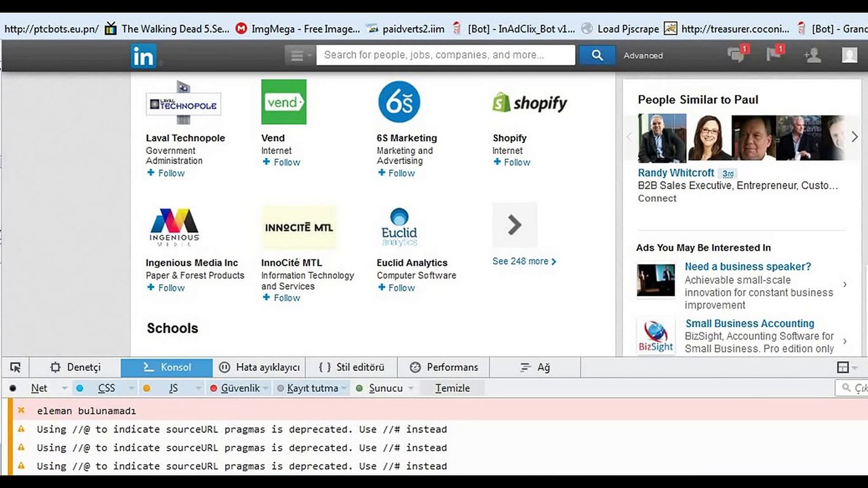Screen dimensions: 868x488
Task: Click the 'eleman bulunamadı' error message
Action: [86, 411]
